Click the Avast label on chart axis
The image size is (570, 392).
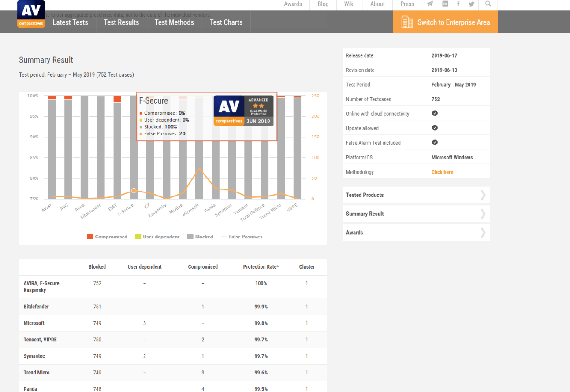(x=47, y=207)
